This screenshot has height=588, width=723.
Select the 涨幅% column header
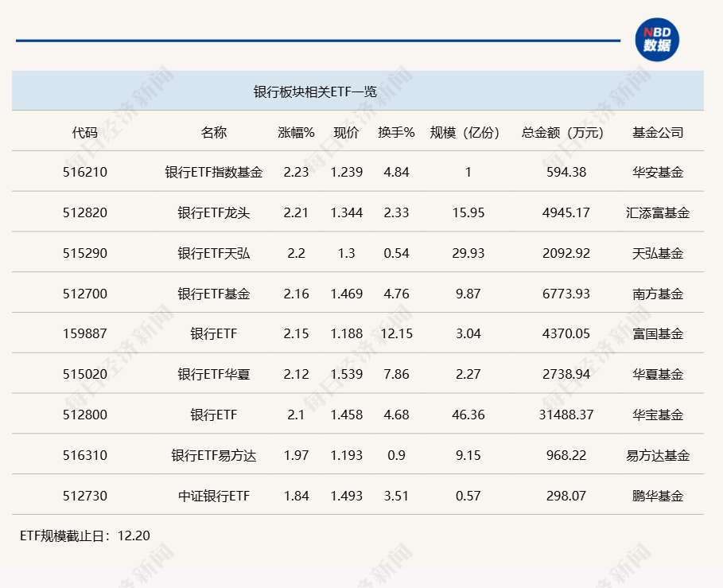point(296,133)
